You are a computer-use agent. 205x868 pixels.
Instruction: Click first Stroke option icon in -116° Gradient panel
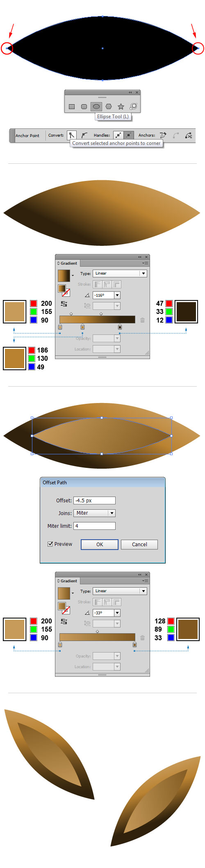click(98, 284)
